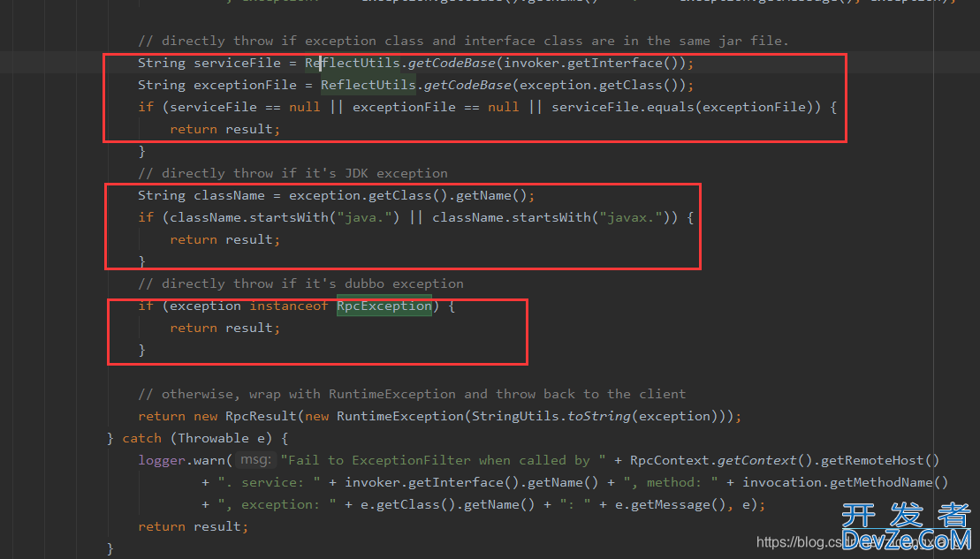
Task: Click e.getMessage() in the warn call
Action: (670, 504)
